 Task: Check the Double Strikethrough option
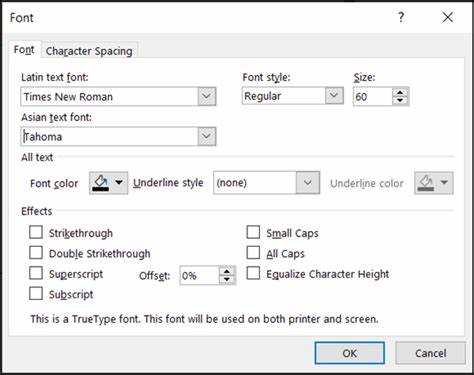(x=36, y=253)
